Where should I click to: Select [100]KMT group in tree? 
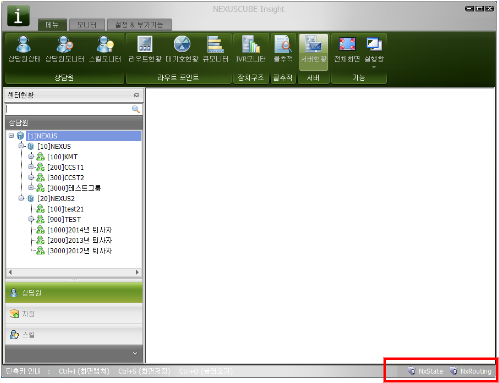pos(63,157)
